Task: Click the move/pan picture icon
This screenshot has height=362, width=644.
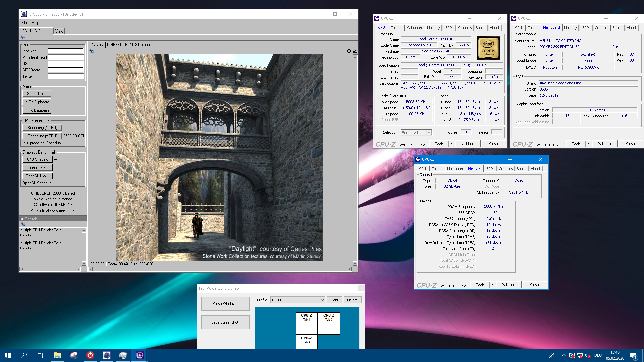Action: coord(349,51)
